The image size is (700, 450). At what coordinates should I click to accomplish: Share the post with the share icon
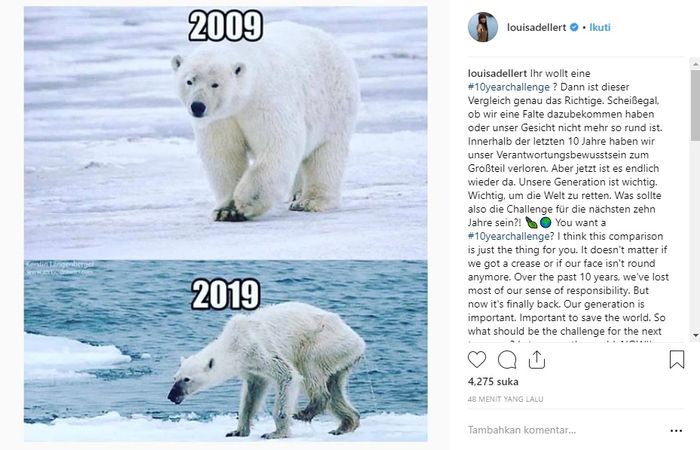[537, 359]
